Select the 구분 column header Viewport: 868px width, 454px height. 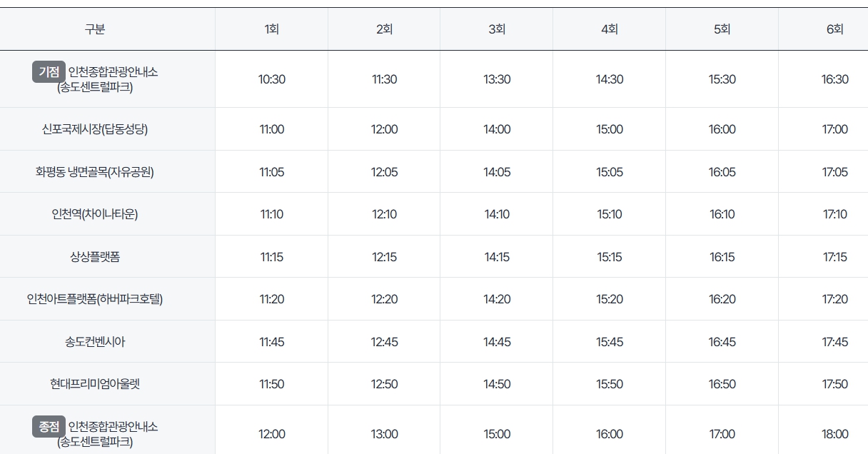click(95, 29)
